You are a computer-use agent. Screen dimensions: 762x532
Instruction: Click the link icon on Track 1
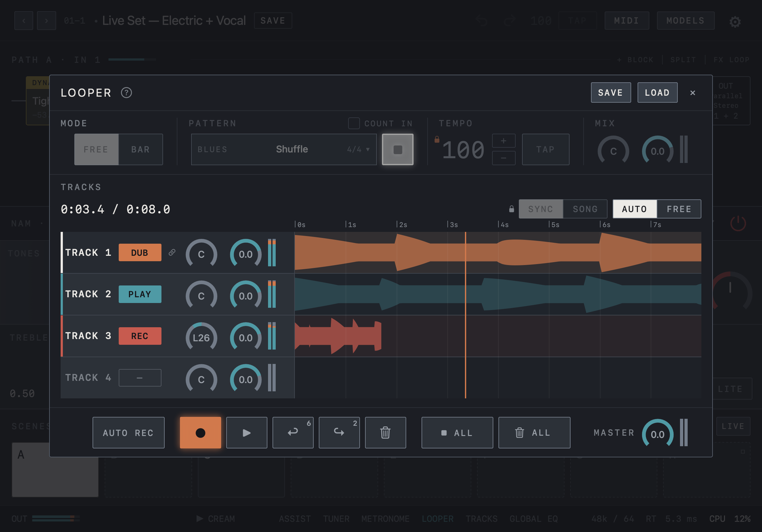pos(172,252)
